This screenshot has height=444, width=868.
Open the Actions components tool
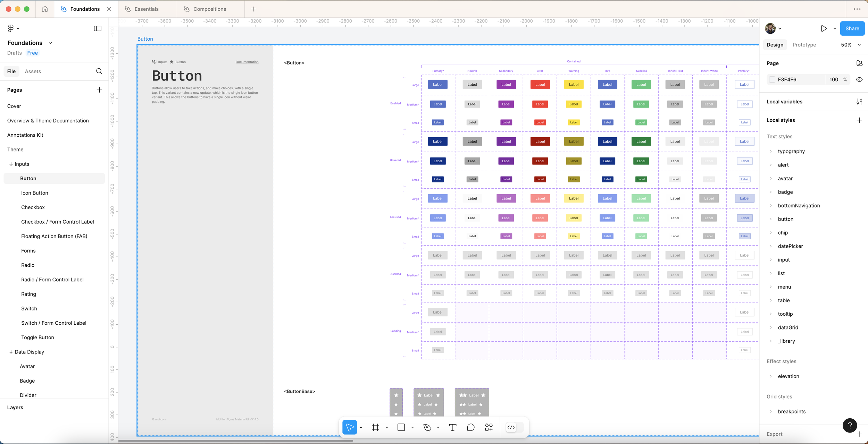pos(489,427)
